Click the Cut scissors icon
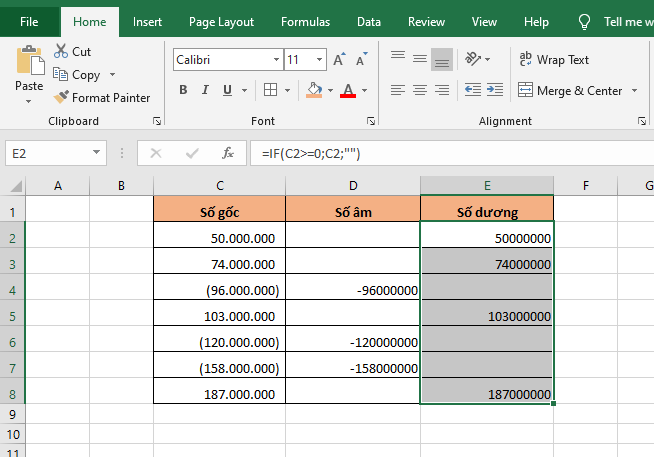Image resolution: width=654 pixels, height=457 pixels. click(x=61, y=51)
